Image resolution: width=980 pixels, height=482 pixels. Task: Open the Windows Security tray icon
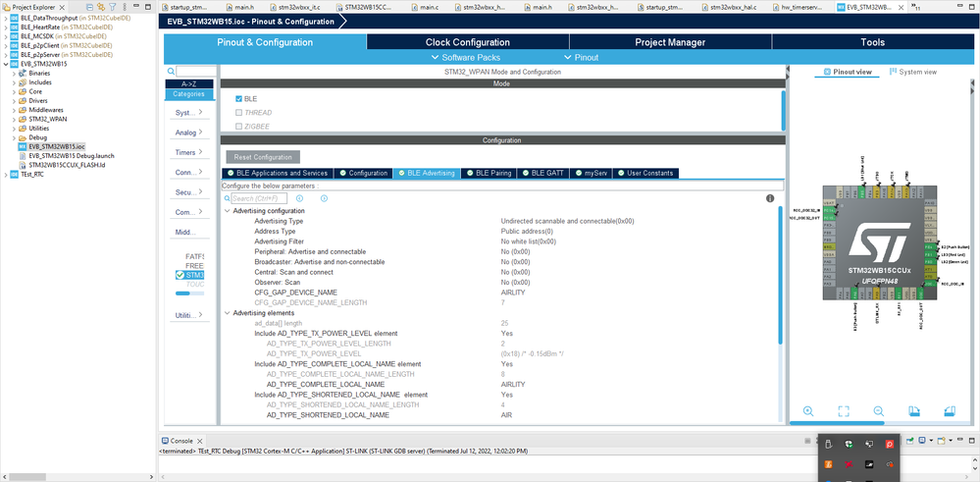[849, 444]
